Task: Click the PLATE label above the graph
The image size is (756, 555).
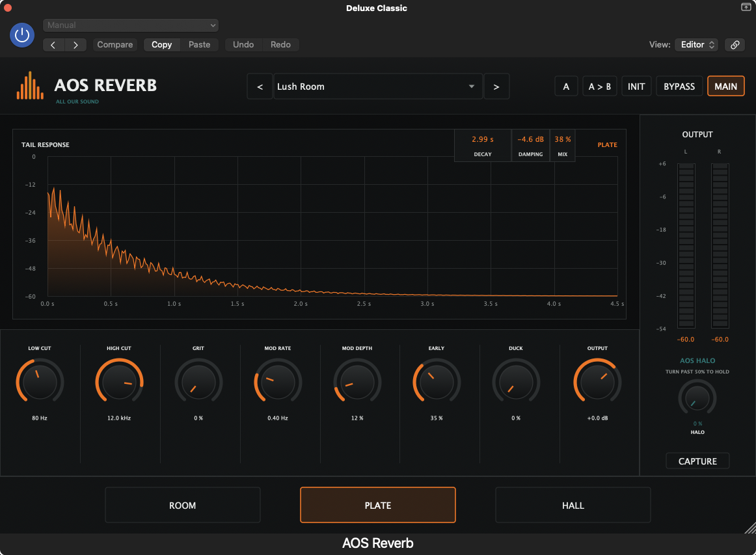Action: coord(607,144)
